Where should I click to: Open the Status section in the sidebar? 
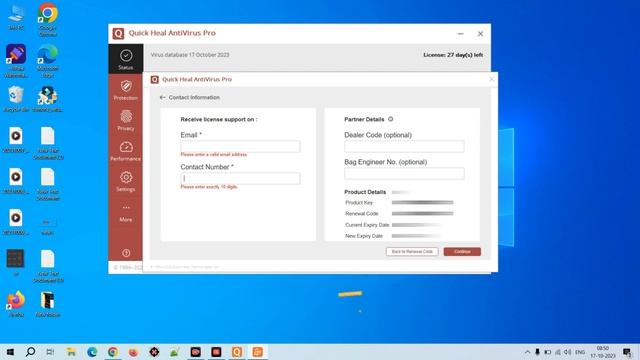[126, 59]
